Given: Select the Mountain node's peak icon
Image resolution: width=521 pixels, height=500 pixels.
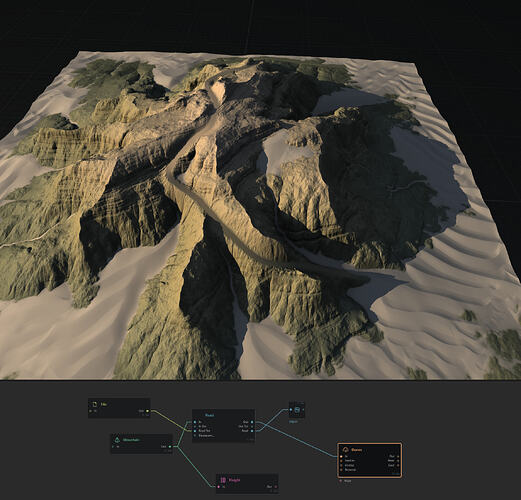Looking at the screenshot, I should pyautogui.click(x=117, y=440).
